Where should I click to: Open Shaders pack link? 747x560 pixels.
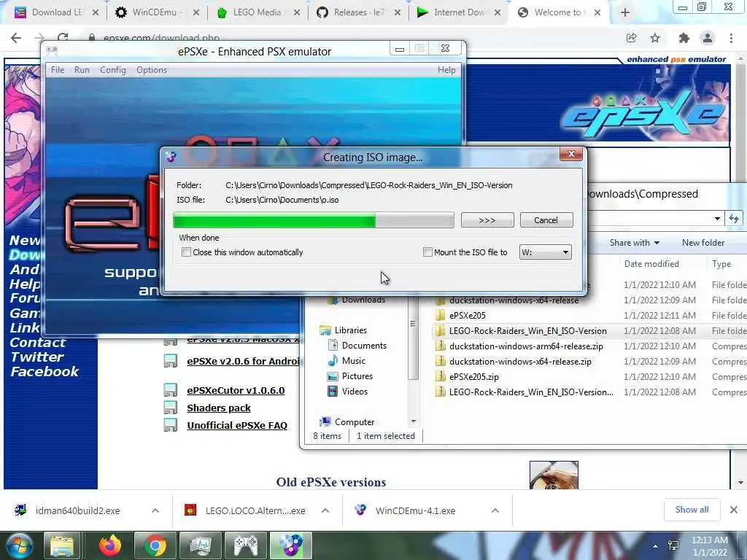pyautogui.click(x=219, y=408)
